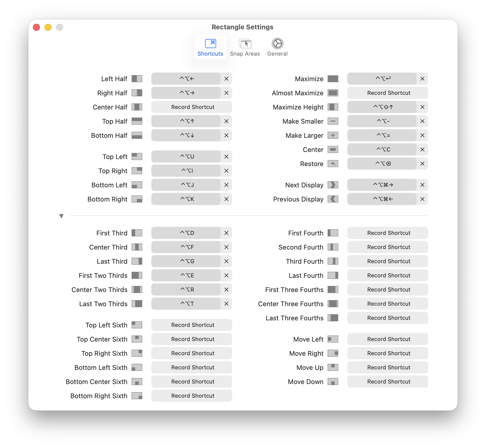Click the Maximize Height shortcut field
The height and width of the screenshot is (448, 486).
(x=382, y=107)
